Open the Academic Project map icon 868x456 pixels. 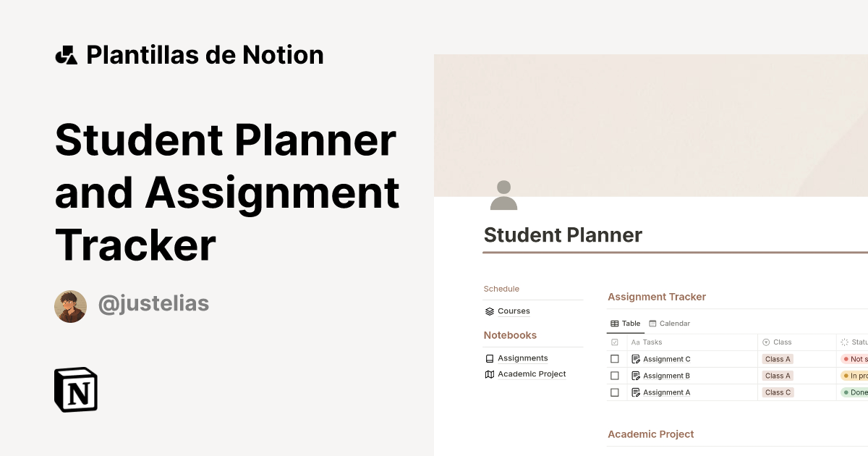coord(490,374)
